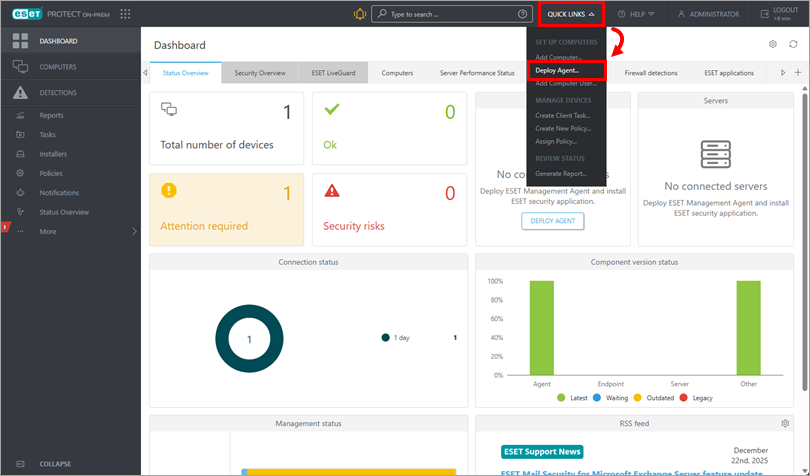The width and height of the screenshot is (810, 476).
Task: Click the Collapse sidebar button
Action: [55, 464]
